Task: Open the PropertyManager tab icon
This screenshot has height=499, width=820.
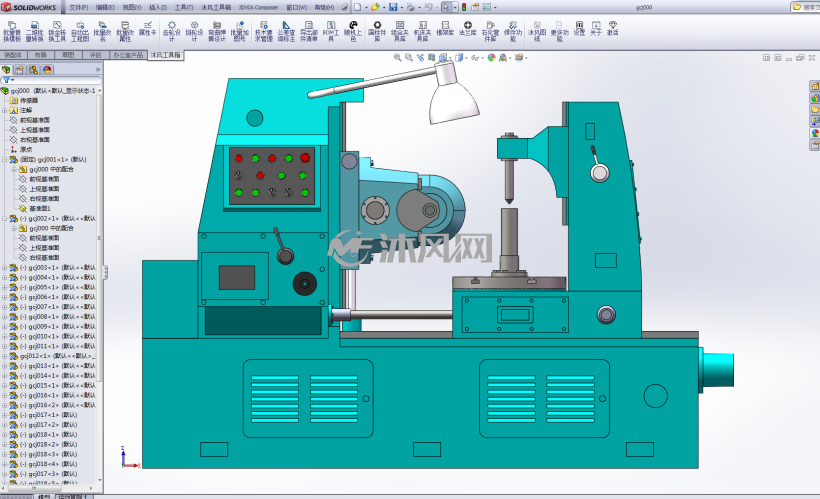Action: coord(20,70)
